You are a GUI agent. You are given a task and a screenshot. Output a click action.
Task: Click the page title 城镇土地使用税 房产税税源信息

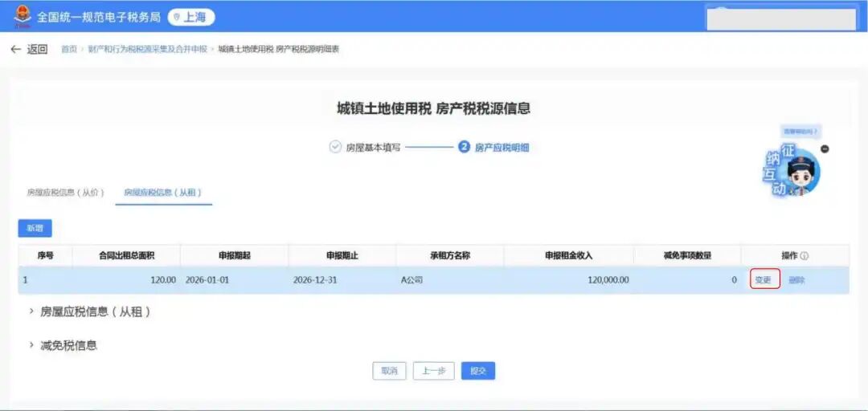[433, 108]
